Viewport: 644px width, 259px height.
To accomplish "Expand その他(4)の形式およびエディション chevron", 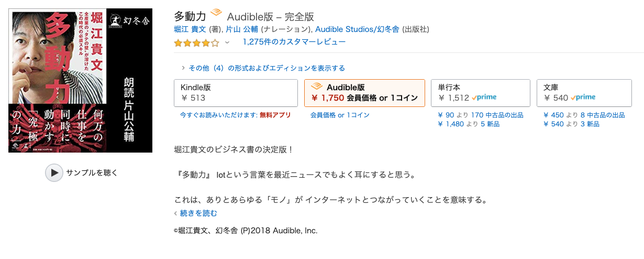I will (x=183, y=68).
